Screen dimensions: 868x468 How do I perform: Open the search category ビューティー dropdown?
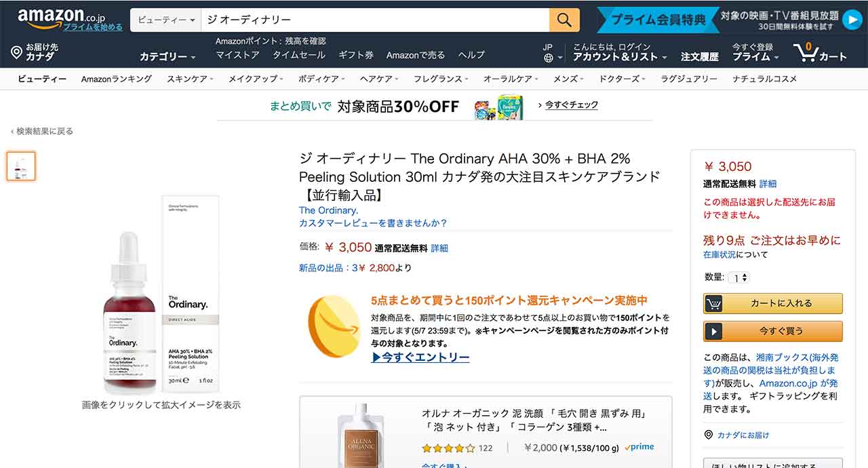pos(165,20)
